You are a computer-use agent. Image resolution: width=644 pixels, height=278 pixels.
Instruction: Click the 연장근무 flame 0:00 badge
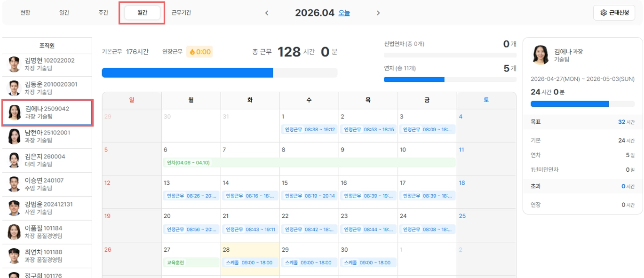(199, 52)
